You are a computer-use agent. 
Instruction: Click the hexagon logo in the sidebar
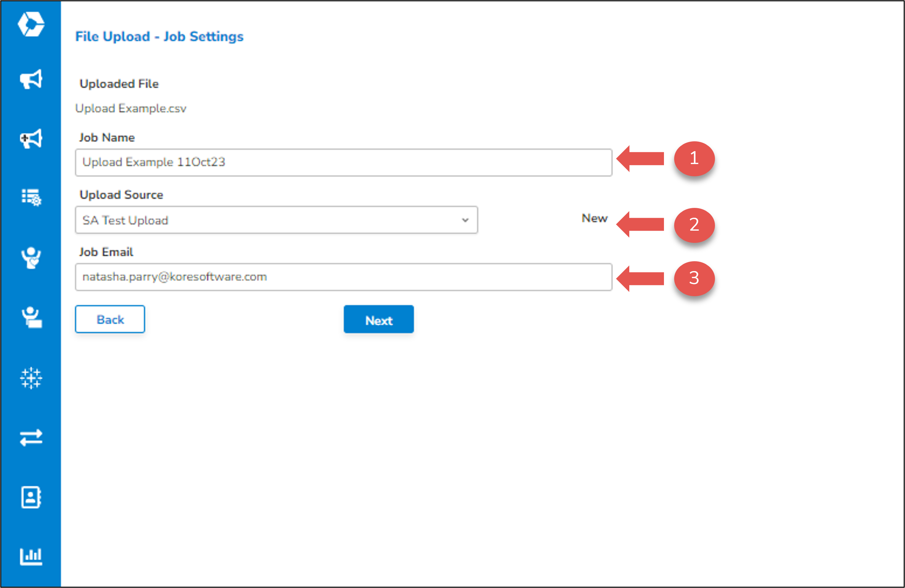31,24
